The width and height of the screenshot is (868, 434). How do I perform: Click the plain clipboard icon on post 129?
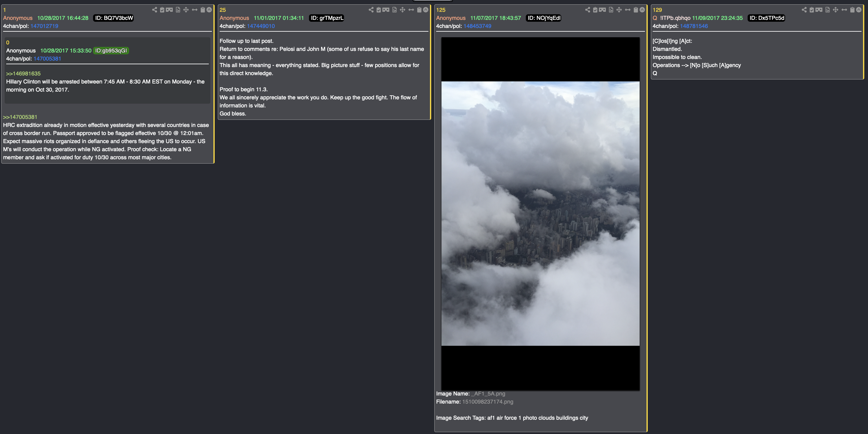point(853,10)
